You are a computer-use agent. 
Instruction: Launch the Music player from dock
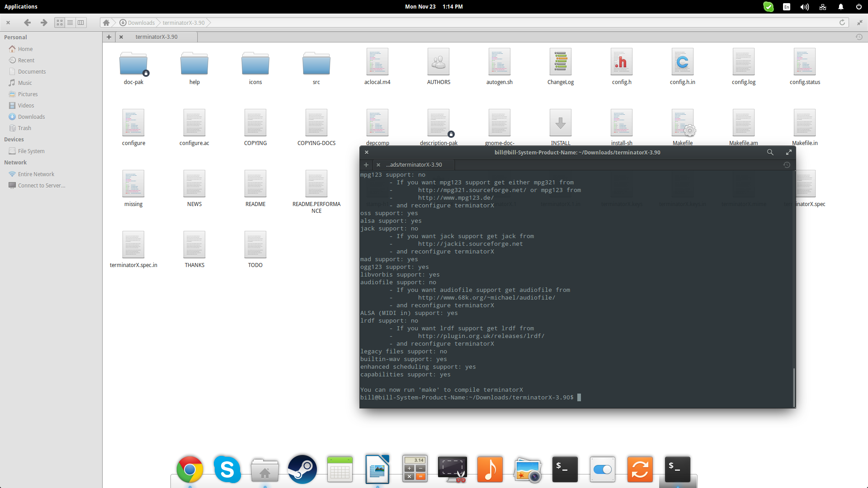(x=490, y=469)
